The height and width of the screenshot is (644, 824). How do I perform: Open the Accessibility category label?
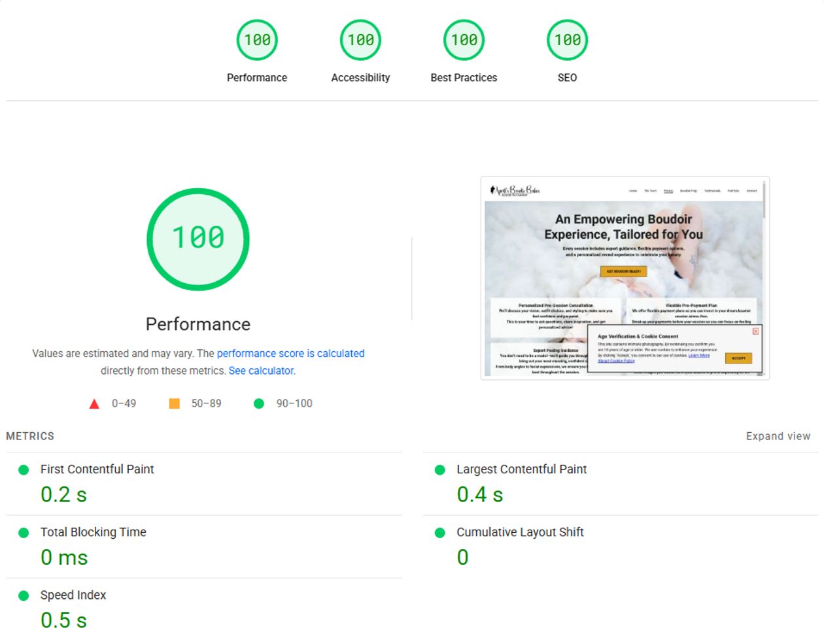[x=360, y=77]
